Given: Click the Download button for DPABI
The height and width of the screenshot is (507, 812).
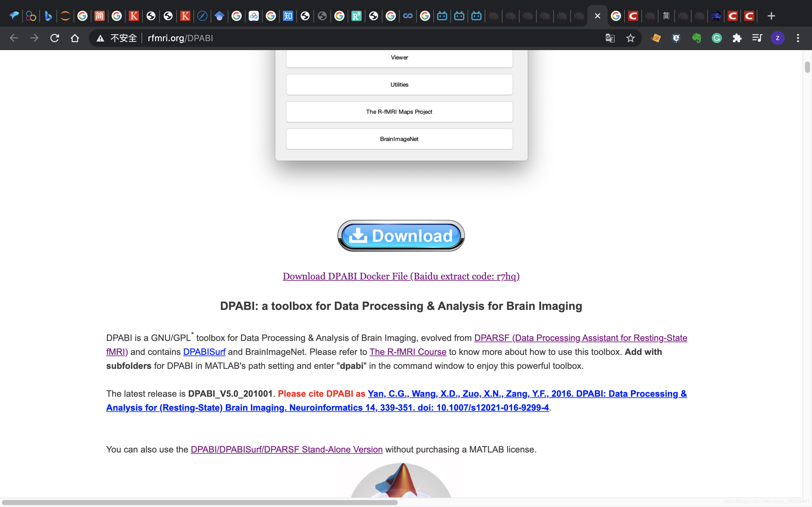Looking at the screenshot, I should pyautogui.click(x=400, y=235).
